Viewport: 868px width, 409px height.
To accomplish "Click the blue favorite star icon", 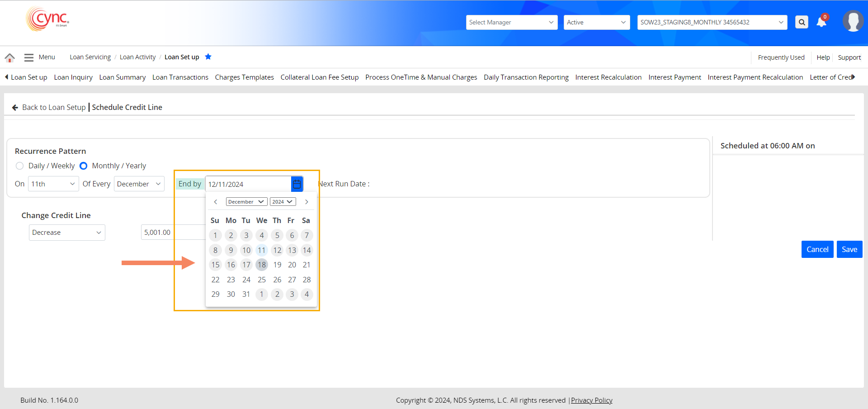I will pos(208,57).
